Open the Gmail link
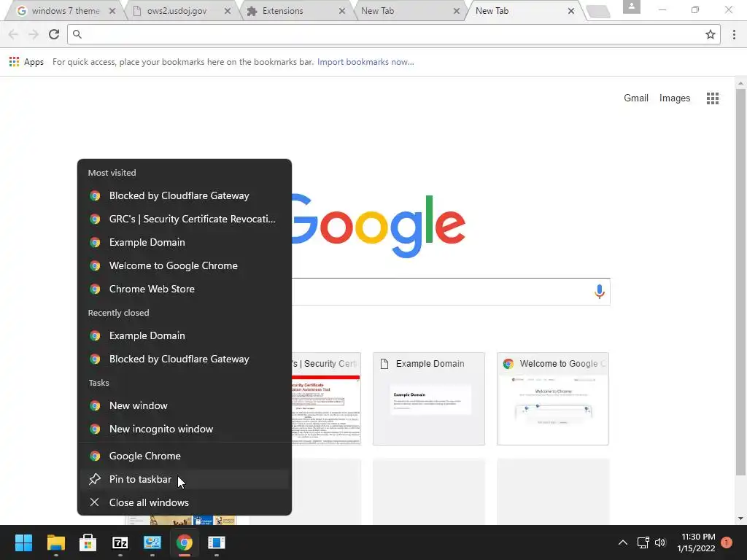The image size is (747, 560). coord(636,98)
